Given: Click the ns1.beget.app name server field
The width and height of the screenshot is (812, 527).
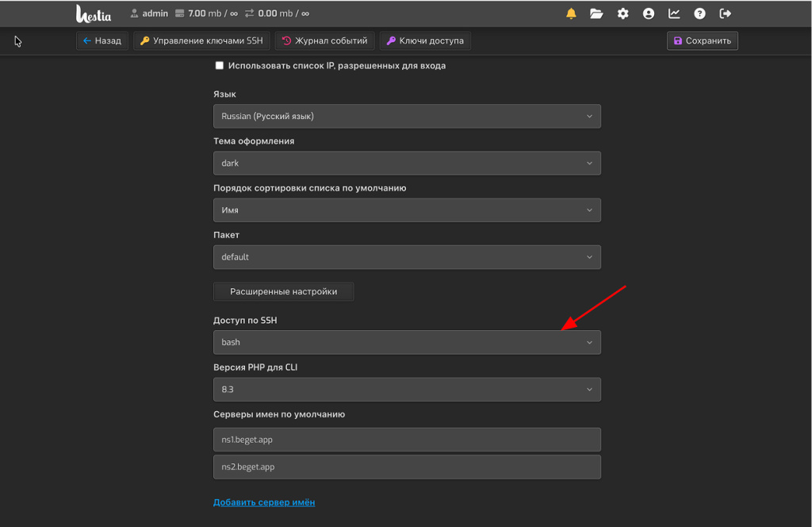Looking at the screenshot, I should point(406,439).
